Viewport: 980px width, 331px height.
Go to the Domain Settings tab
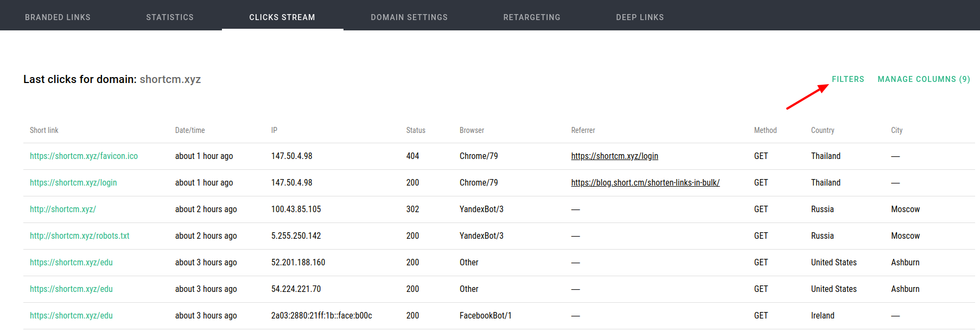tap(409, 17)
